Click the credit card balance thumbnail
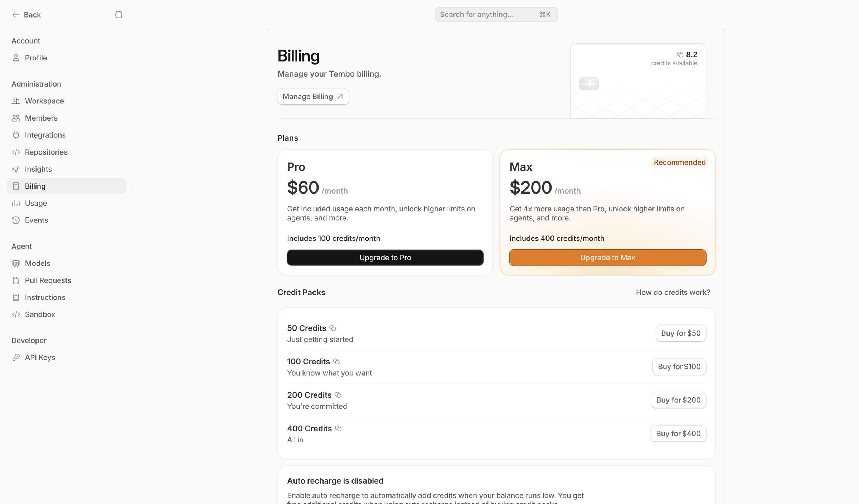Image resolution: width=859 pixels, height=504 pixels. (x=637, y=81)
